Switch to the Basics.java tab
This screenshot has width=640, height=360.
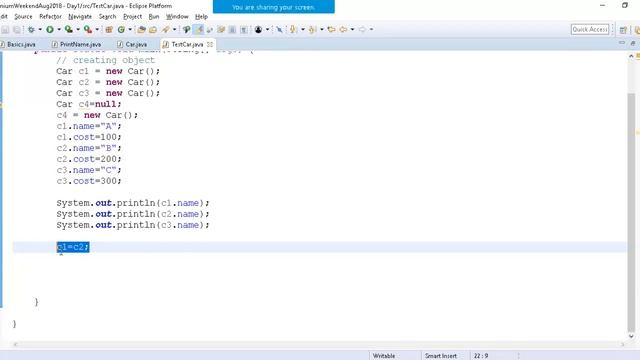(18, 44)
